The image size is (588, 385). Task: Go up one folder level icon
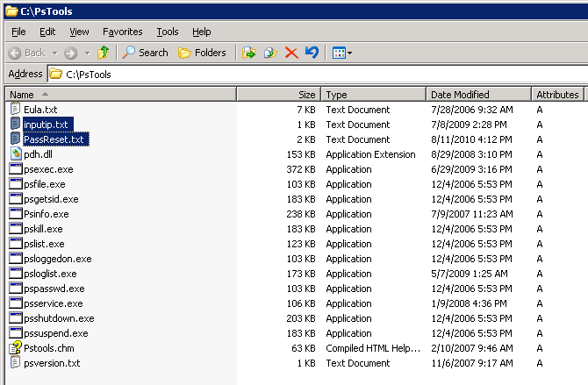pyautogui.click(x=104, y=53)
